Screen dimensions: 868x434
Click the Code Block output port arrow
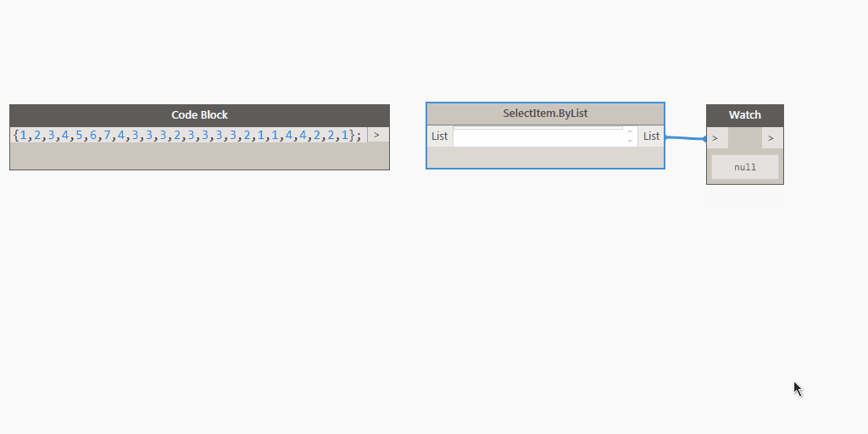[377, 135]
